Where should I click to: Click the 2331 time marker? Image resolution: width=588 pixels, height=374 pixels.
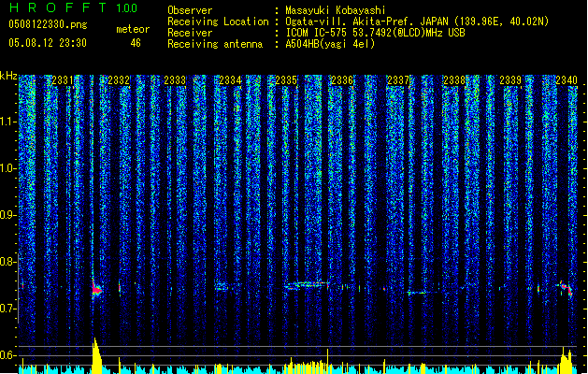(x=63, y=80)
